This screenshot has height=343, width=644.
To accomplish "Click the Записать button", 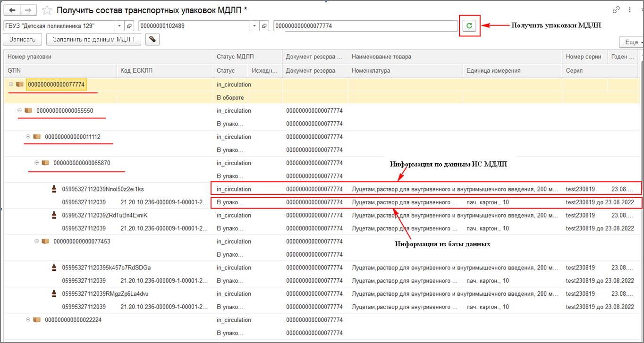I will pos(23,40).
